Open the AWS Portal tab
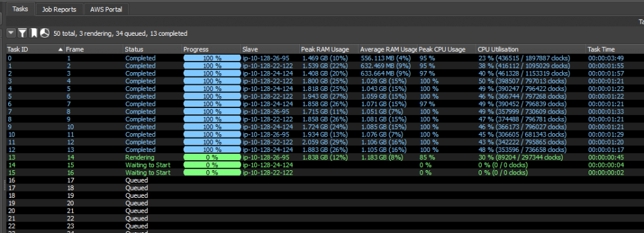 106,9
